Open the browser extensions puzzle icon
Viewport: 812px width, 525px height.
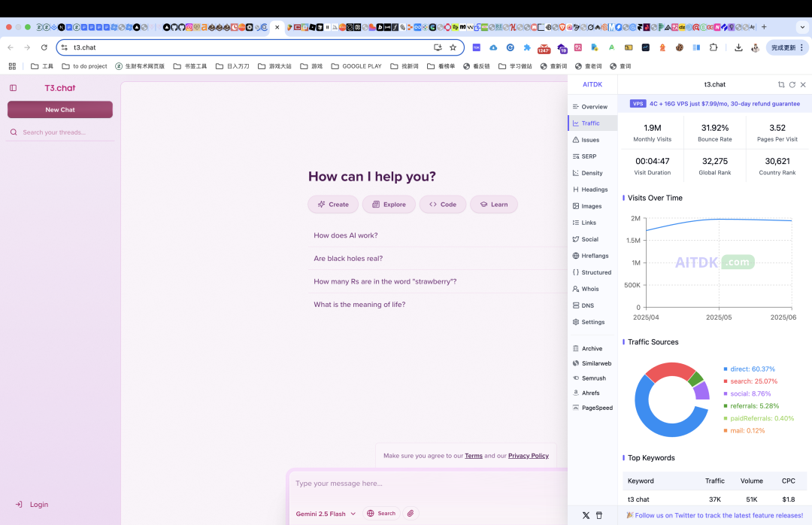pyautogui.click(x=714, y=47)
